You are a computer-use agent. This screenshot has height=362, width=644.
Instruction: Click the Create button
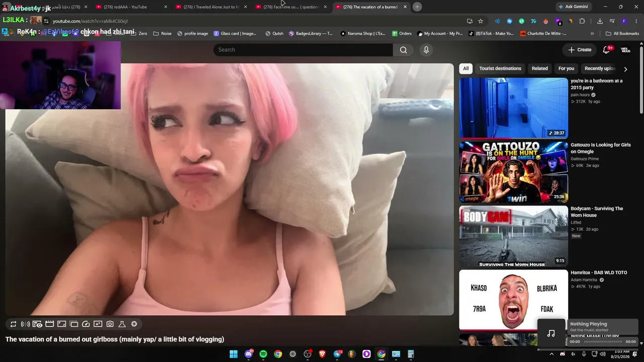(x=580, y=50)
